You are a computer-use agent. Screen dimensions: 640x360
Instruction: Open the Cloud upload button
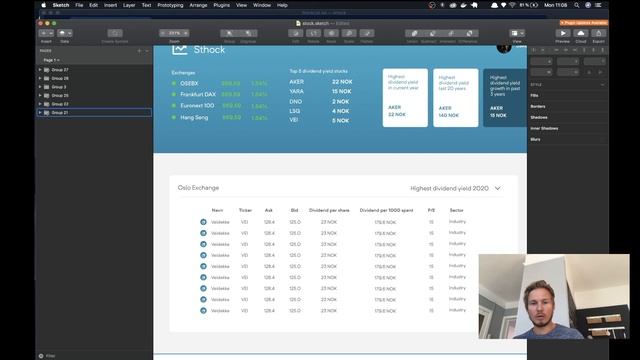581,33
